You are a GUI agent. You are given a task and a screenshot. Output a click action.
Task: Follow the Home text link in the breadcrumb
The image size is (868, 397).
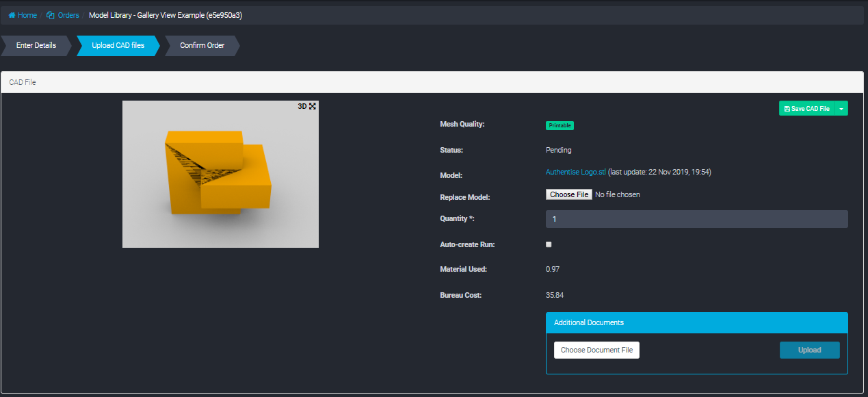click(27, 15)
